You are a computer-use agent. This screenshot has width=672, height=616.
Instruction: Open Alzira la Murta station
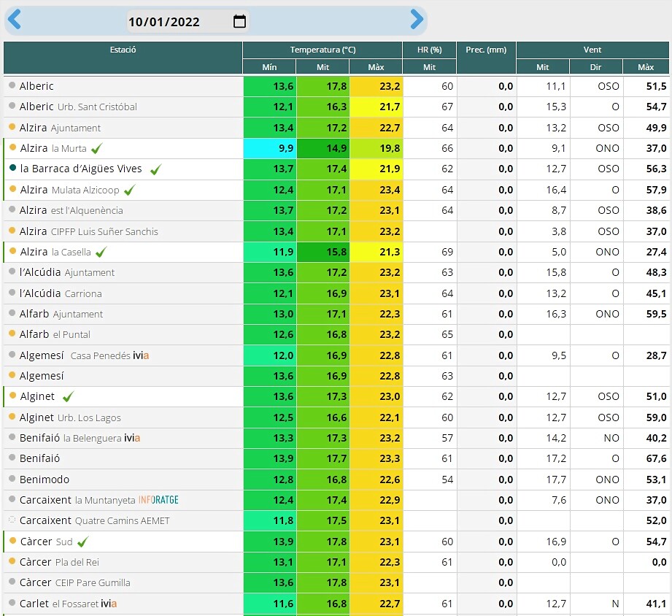[336, 148]
